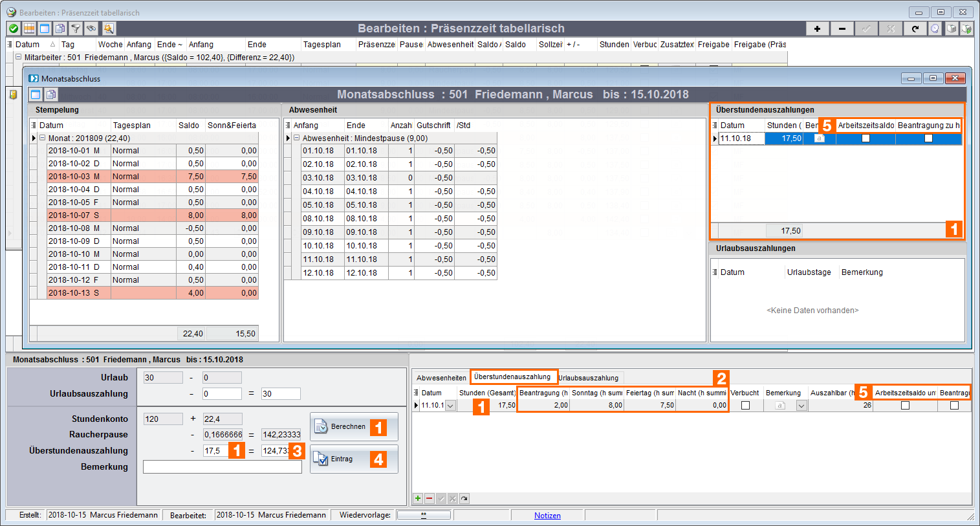Image resolution: width=980 pixels, height=526 pixels.
Task: Click the Beantragung value 2,00 cell
Action: (543, 406)
